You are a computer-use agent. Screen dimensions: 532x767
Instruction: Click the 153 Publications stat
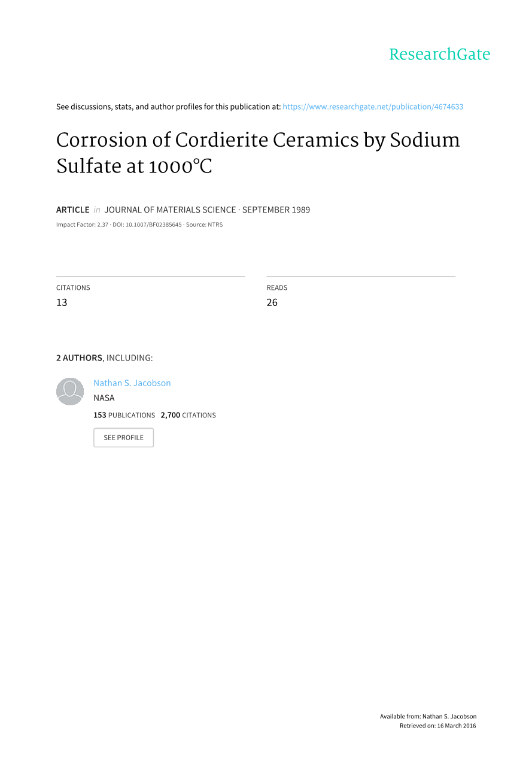pyautogui.click(x=124, y=415)
